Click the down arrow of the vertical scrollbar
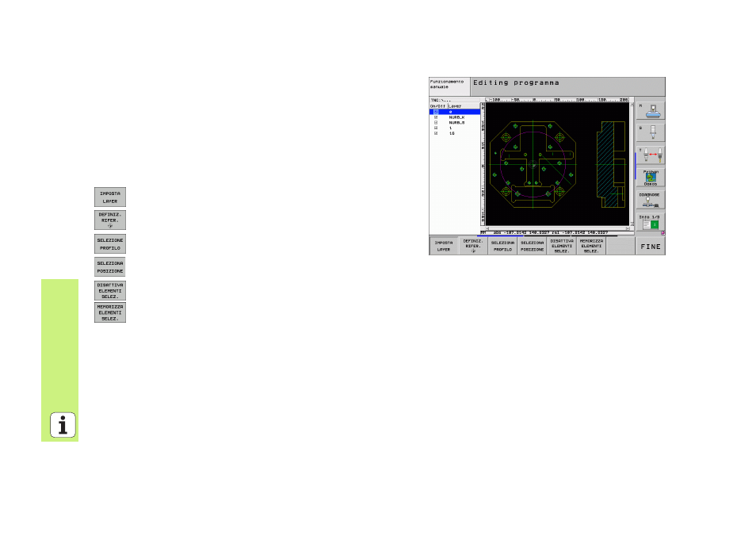Viewport: 756px width, 536px height. click(x=632, y=224)
